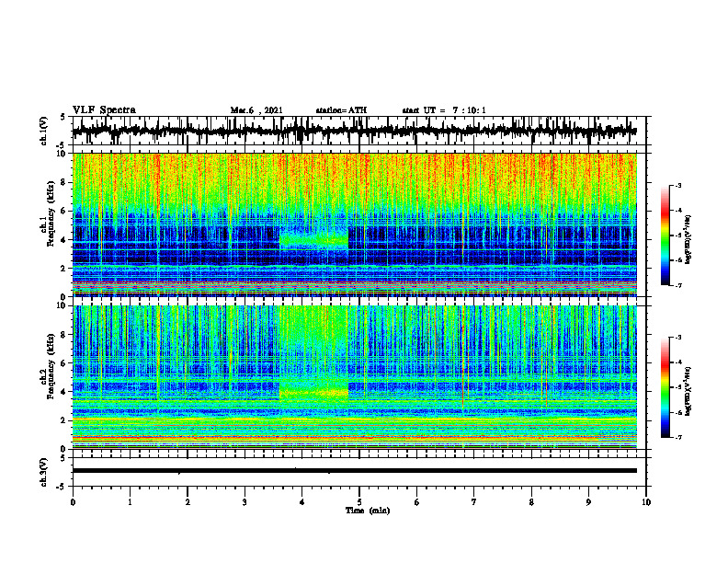Click the flat ch.3 voltage trace
The width and height of the screenshot is (728, 563).
(x=354, y=471)
